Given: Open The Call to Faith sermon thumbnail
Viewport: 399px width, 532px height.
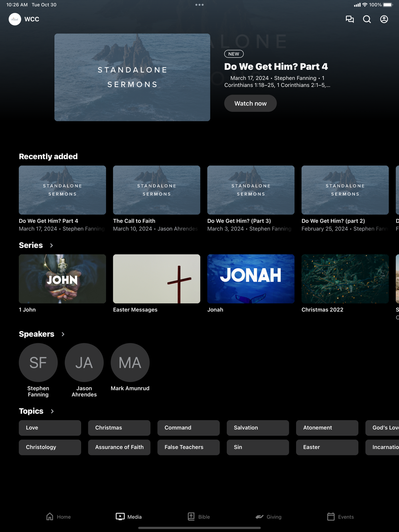Looking at the screenshot, I should (x=156, y=190).
